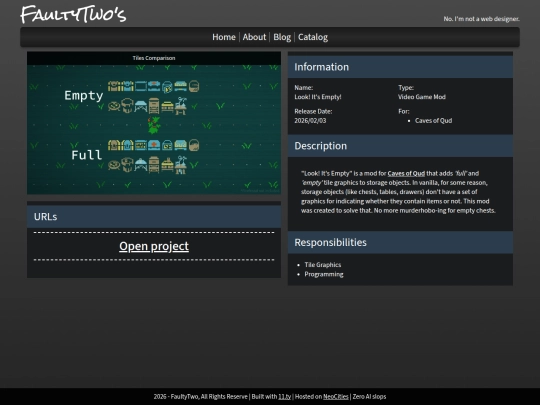Click the Information section header
540x405 pixels.
coord(400,67)
